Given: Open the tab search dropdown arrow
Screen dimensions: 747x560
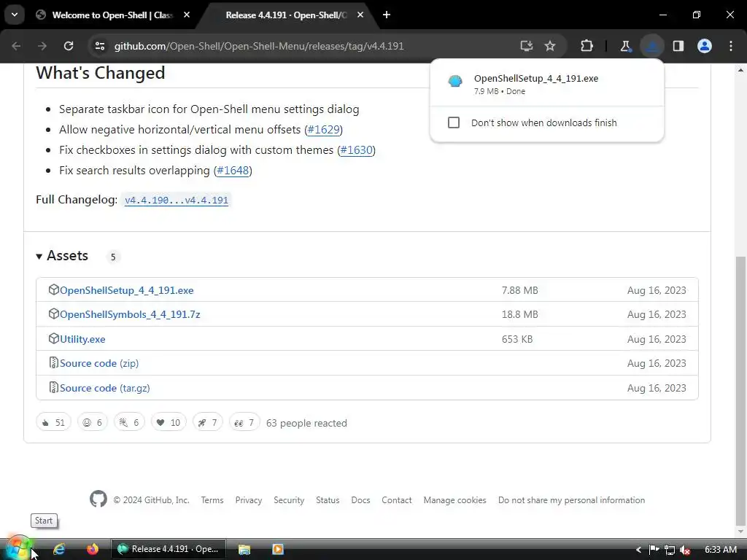Looking at the screenshot, I should pyautogui.click(x=15, y=15).
